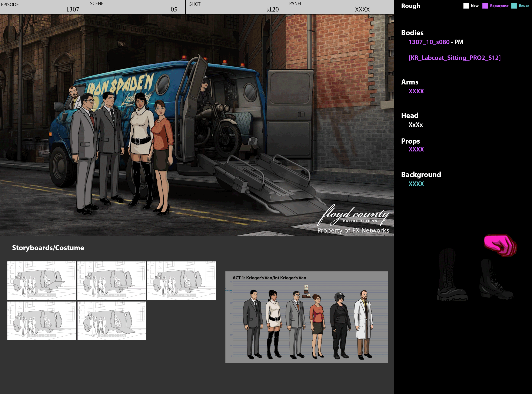Select [KR_Labcoat_Sitting_PRO2_S12] text
This screenshot has width=532, height=394.
pos(455,58)
